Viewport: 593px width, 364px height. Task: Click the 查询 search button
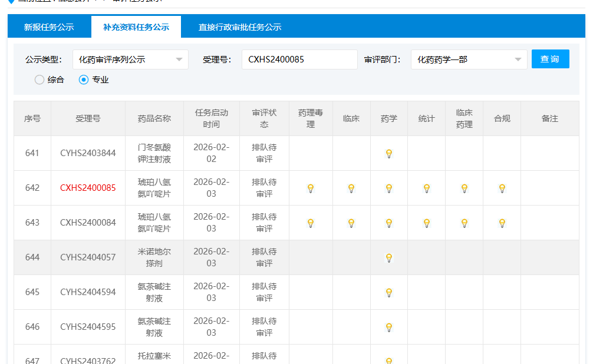tap(551, 59)
